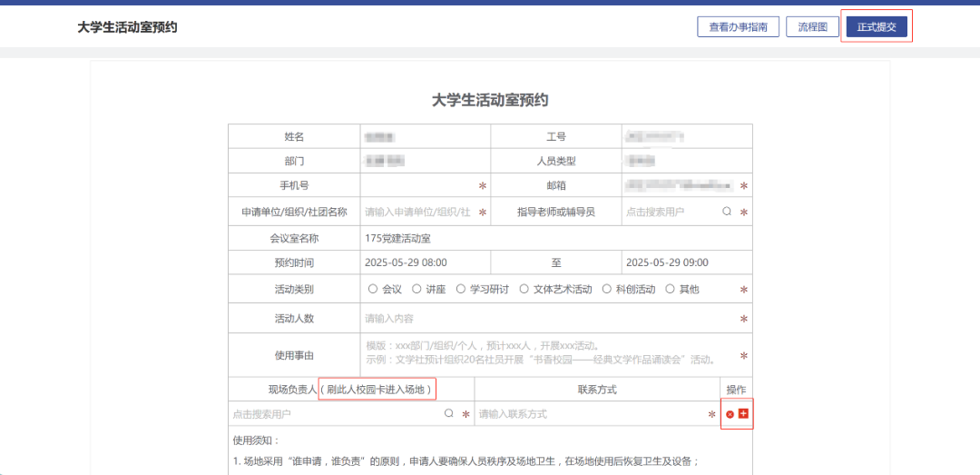
Task: Click search icon in 指导老师或辅导员 field
Action: pyautogui.click(x=727, y=212)
